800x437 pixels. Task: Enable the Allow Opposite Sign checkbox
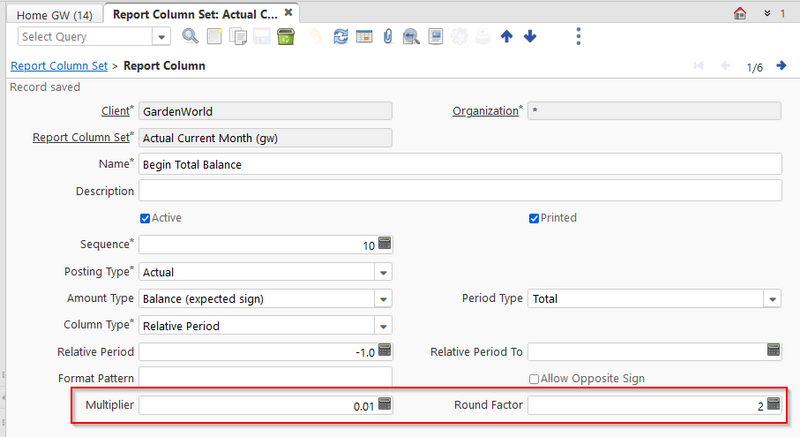[535, 379]
